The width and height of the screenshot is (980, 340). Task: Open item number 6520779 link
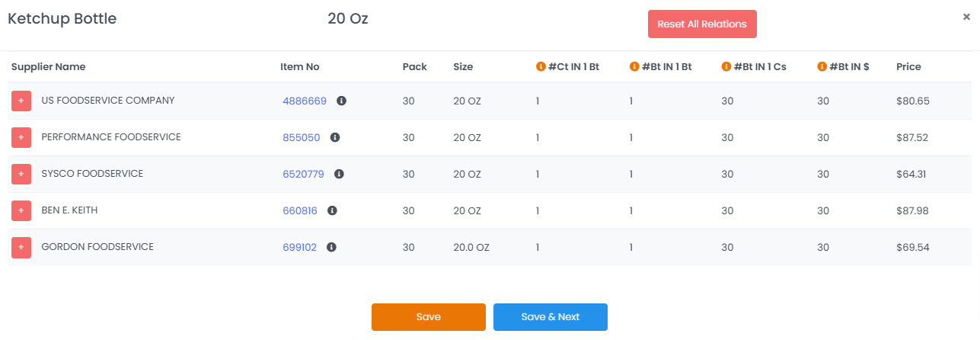[303, 174]
